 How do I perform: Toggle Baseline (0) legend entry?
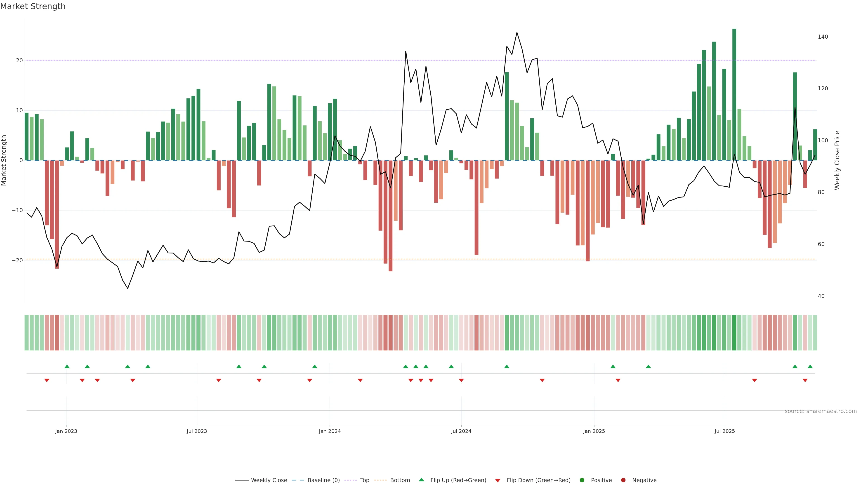(x=323, y=480)
